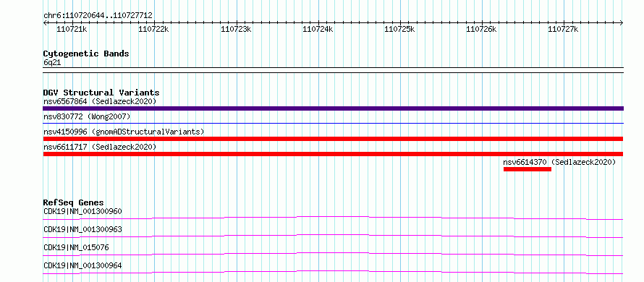The image size is (644, 282).
Task: Click the 110727k ruler tick label
Action: point(563,30)
